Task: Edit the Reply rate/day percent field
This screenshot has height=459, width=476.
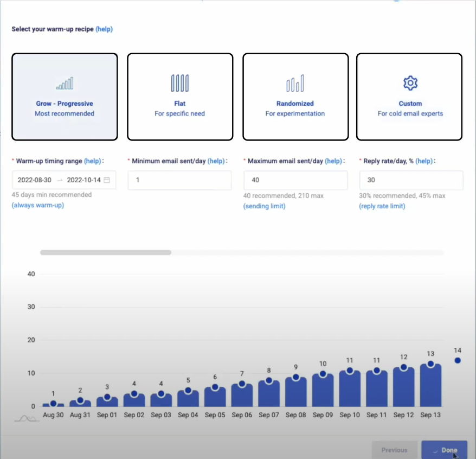Action: (x=411, y=180)
